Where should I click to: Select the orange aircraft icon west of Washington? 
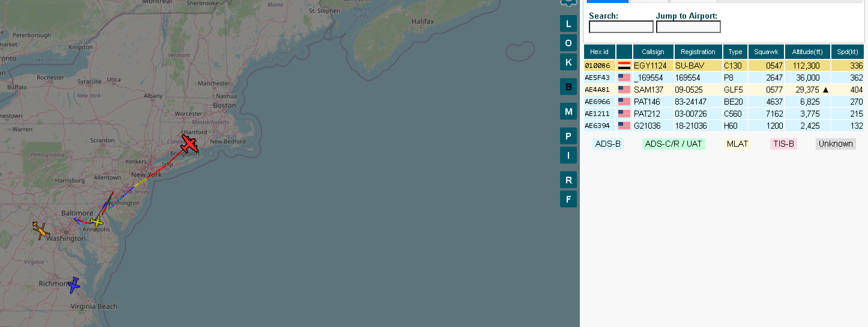point(41,230)
